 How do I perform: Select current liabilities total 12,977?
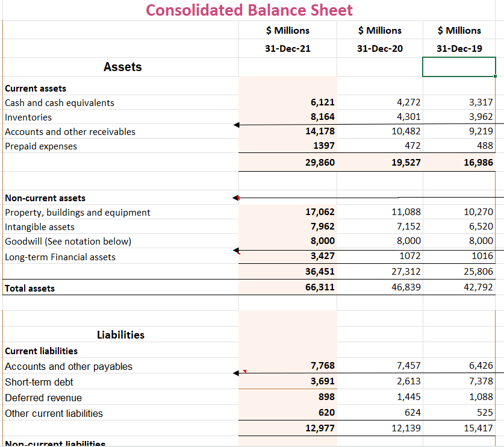click(x=320, y=428)
